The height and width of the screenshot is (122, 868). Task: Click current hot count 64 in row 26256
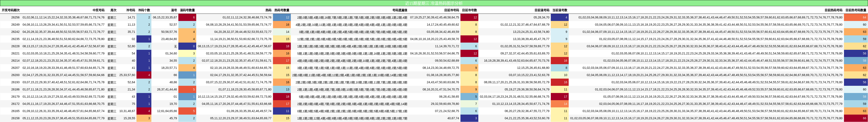[x=856, y=18]
